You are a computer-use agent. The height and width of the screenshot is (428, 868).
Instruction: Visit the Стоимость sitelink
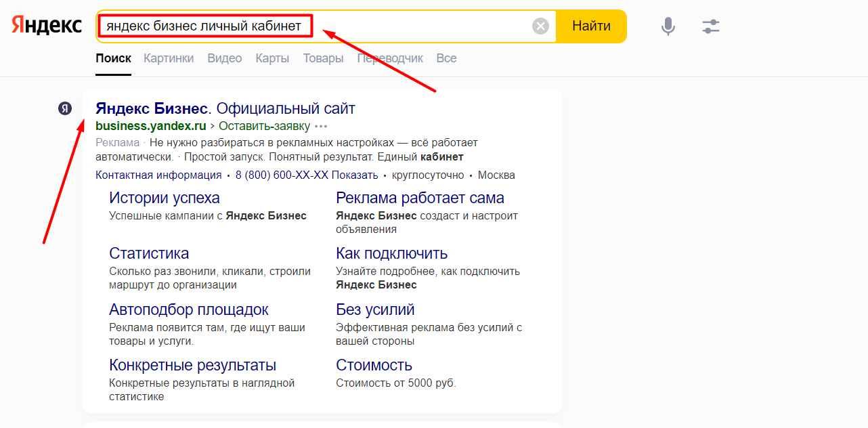pyautogui.click(x=374, y=365)
